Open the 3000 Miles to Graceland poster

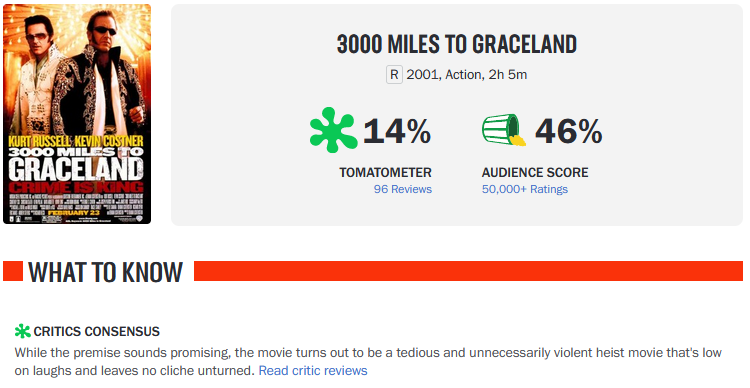pos(77,114)
